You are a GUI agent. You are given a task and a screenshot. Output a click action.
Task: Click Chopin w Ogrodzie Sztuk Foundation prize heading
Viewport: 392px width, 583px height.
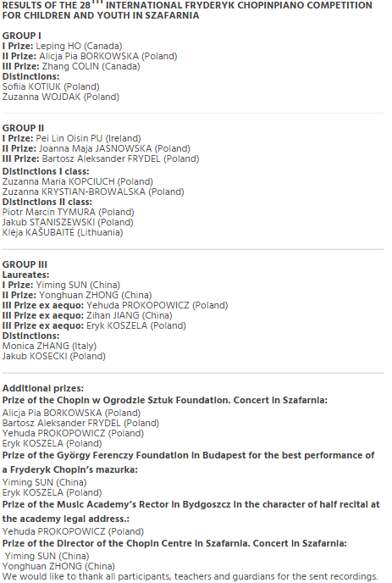(165, 401)
